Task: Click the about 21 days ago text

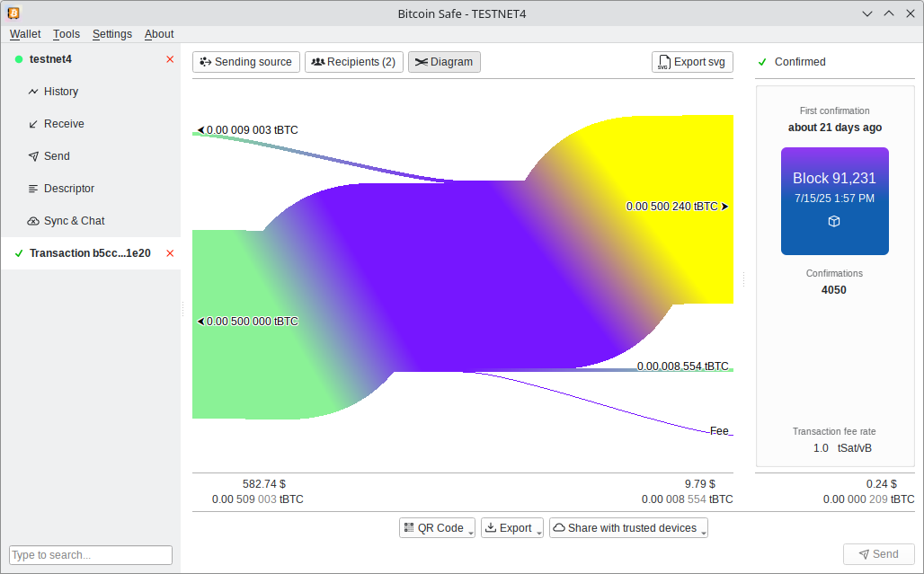Action: (835, 128)
